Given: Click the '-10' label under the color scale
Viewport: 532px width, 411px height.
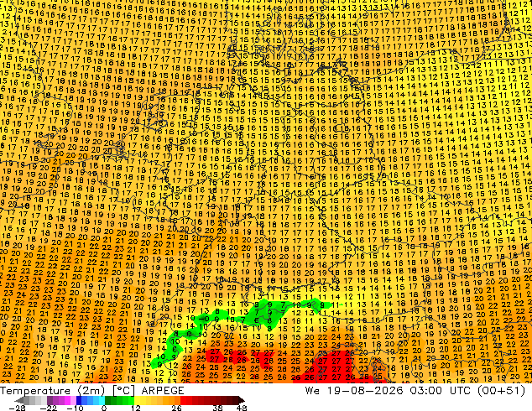Looking at the screenshot, I should 75,408.
